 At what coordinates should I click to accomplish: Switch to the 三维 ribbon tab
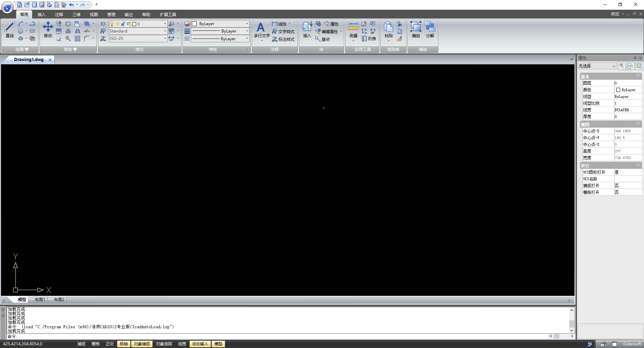point(76,14)
